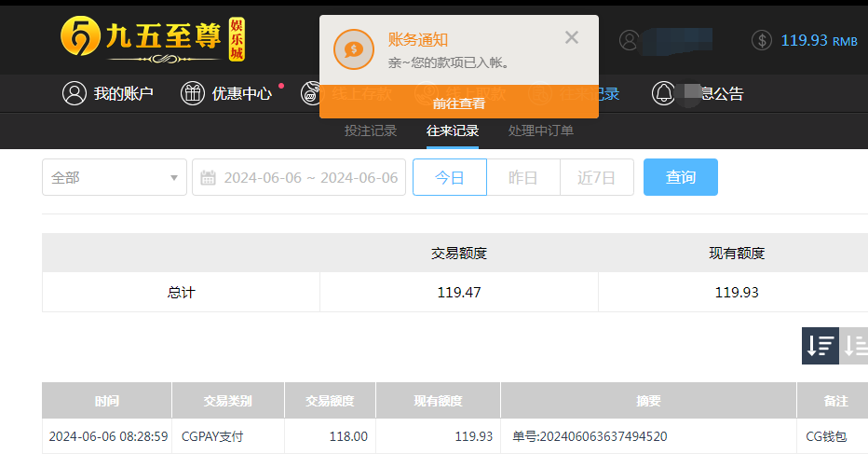Click the coin notification bubble icon
The image size is (868, 454).
tap(353, 49)
